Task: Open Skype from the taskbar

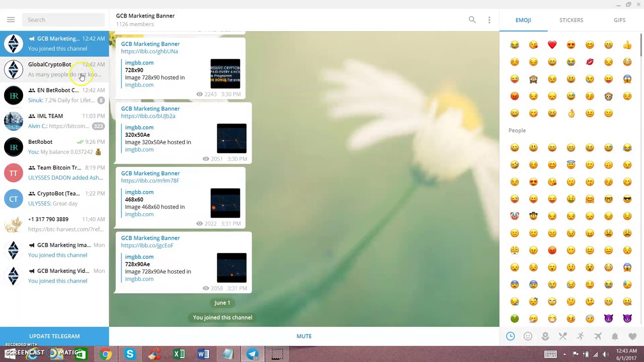Action: 130,354
